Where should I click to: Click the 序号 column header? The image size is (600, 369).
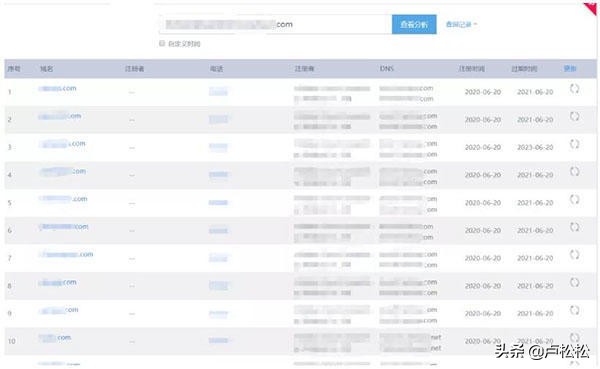pyautogui.click(x=14, y=69)
